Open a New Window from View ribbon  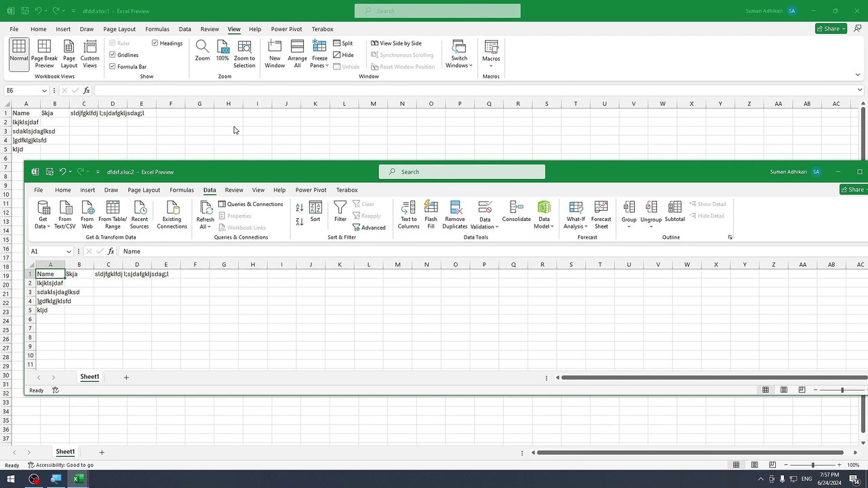tap(275, 54)
